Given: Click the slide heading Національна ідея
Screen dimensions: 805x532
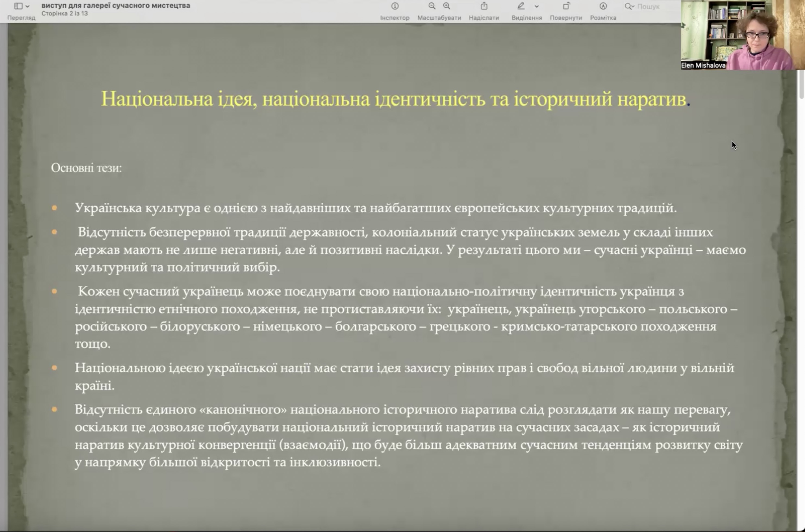Looking at the screenshot, I should (x=396, y=99).
